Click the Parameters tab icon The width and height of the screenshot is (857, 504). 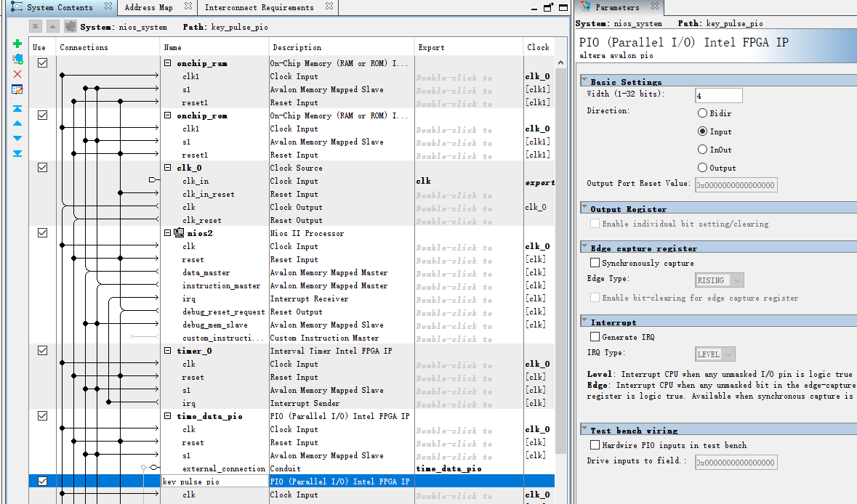tap(586, 7)
